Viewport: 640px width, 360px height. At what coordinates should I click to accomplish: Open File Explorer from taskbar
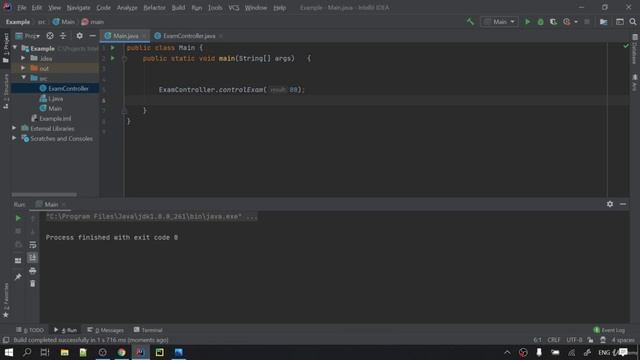coord(64,352)
